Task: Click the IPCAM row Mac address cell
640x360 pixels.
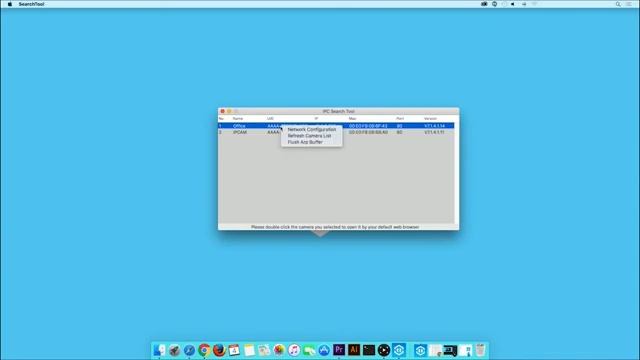Action: [x=368, y=132]
